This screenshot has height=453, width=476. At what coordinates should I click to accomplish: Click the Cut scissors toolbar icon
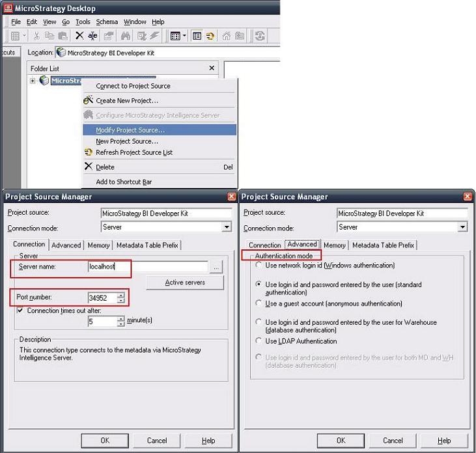point(37,36)
